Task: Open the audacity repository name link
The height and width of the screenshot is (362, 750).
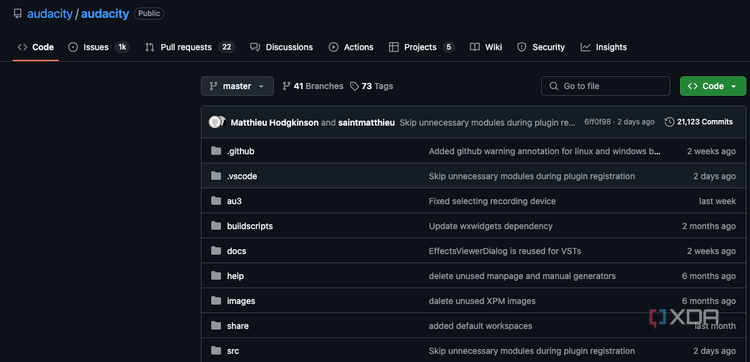Action: click(105, 14)
